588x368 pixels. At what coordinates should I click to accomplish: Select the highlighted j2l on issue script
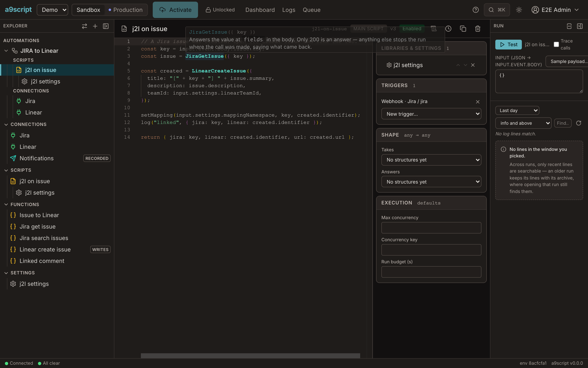point(57,70)
